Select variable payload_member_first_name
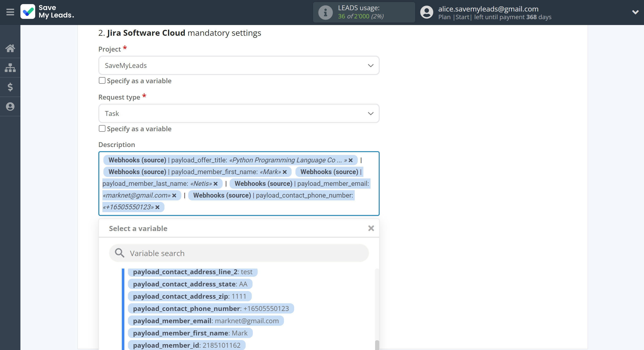Image resolution: width=644 pixels, height=350 pixels. point(190,333)
